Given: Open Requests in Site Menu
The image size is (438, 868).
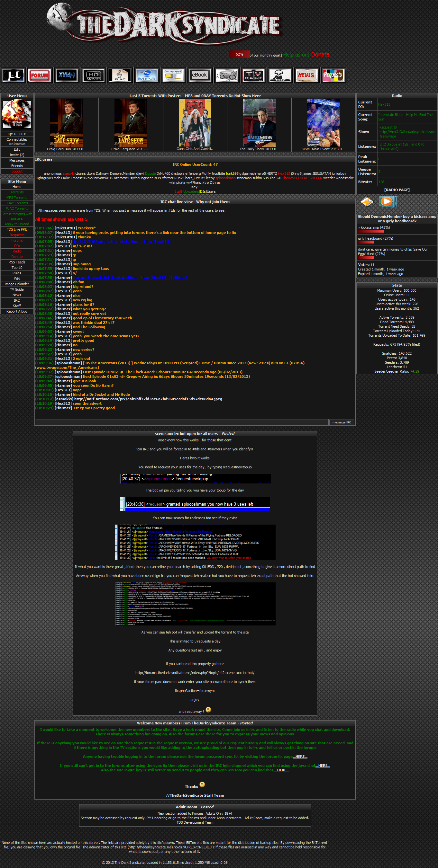Looking at the screenshot, I should (17, 235).
